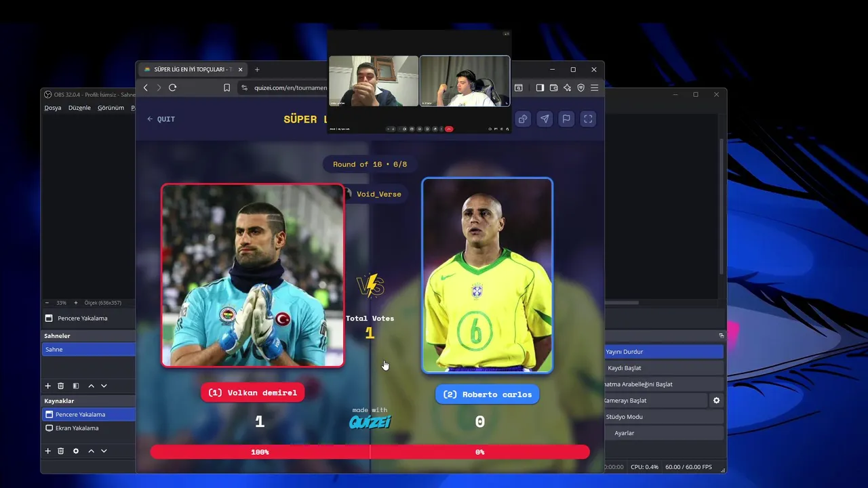Image resolution: width=868 pixels, height=488 pixels.
Task: Toggle the browser sidebar panel icon
Action: (540, 87)
